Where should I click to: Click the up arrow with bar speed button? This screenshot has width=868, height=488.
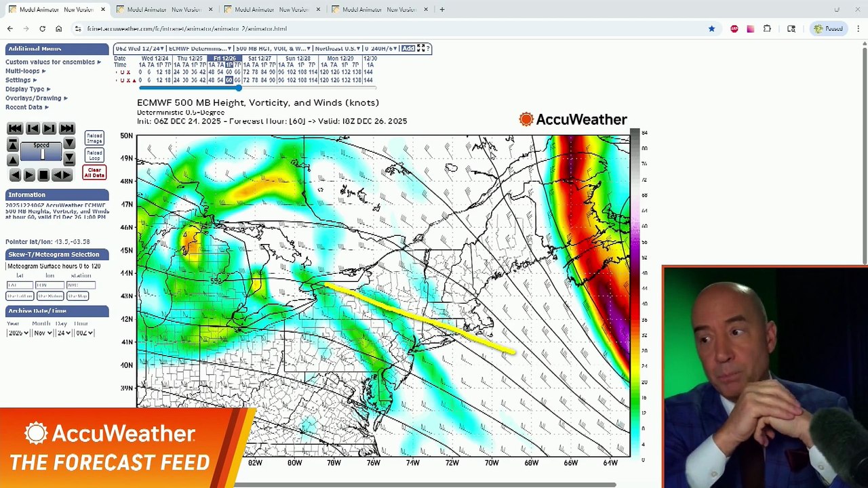(12, 144)
